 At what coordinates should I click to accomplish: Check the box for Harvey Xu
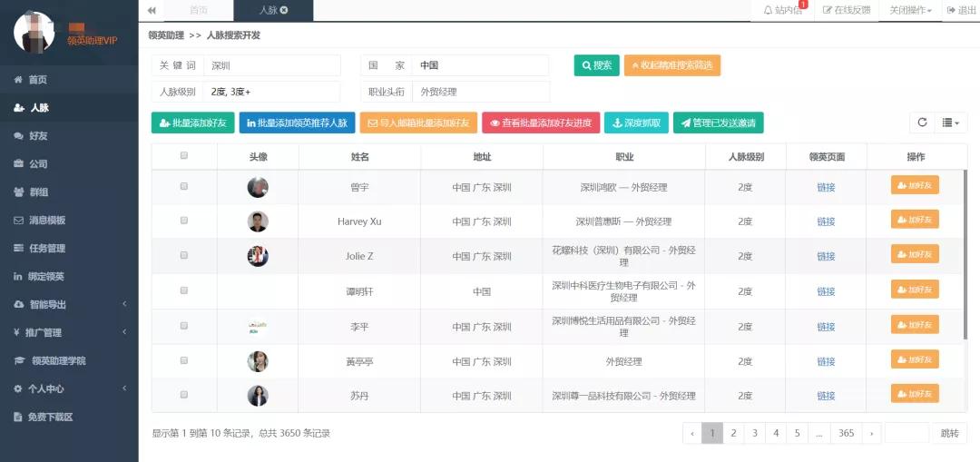183,220
